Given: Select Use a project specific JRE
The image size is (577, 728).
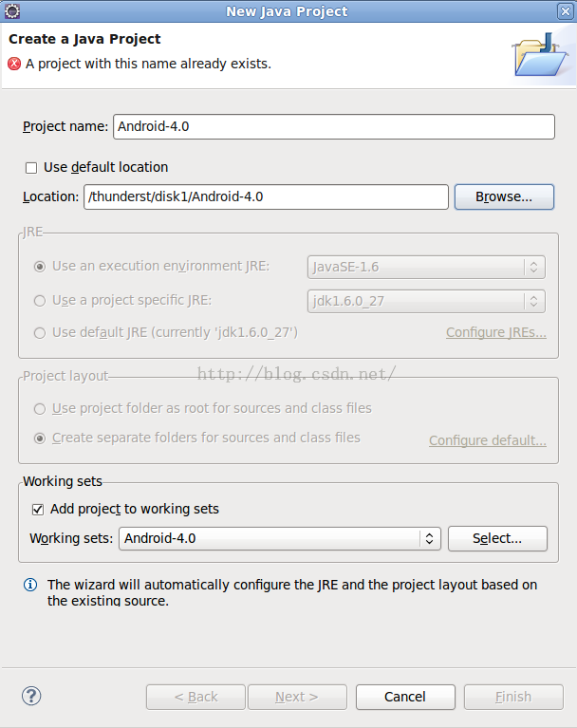Looking at the screenshot, I should (40, 301).
